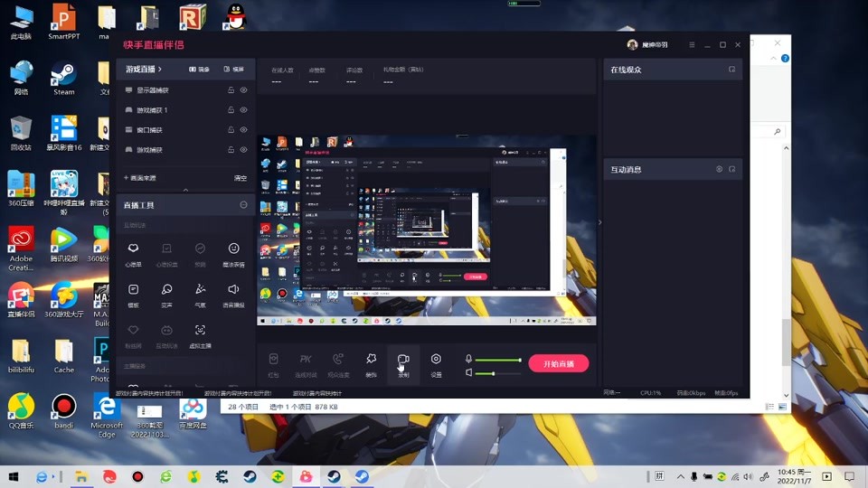Select the Microsoft Edge desktop shortcut

click(x=107, y=415)
